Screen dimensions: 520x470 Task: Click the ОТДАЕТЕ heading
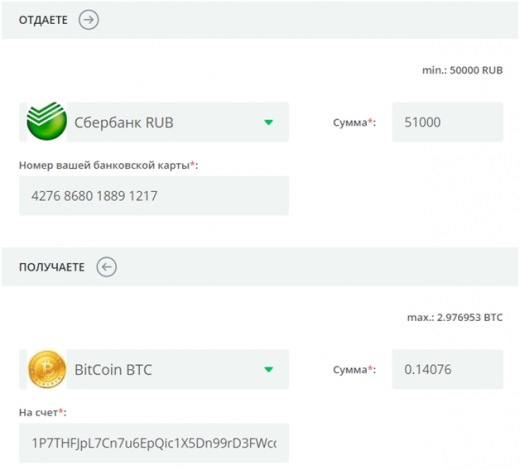click(43, 20)
